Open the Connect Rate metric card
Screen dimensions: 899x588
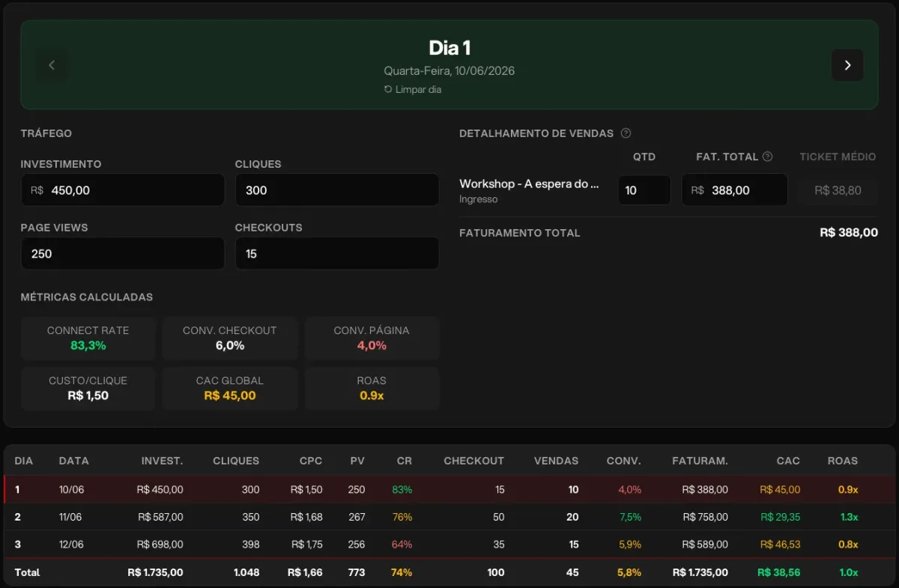point(88,338)
